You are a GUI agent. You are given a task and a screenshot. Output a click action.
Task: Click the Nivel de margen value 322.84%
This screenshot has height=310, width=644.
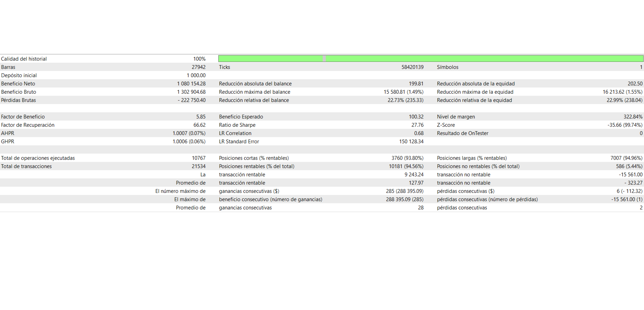click(x=633, y=117)
